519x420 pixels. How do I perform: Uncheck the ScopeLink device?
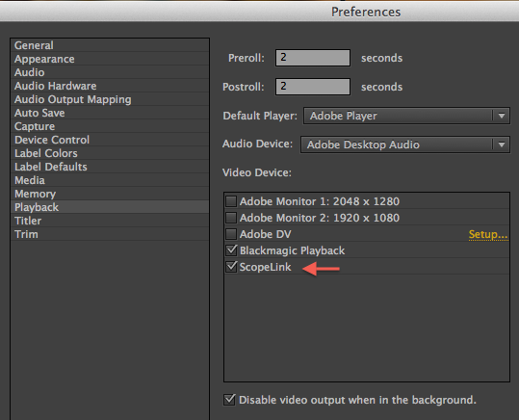coord(231,267)
